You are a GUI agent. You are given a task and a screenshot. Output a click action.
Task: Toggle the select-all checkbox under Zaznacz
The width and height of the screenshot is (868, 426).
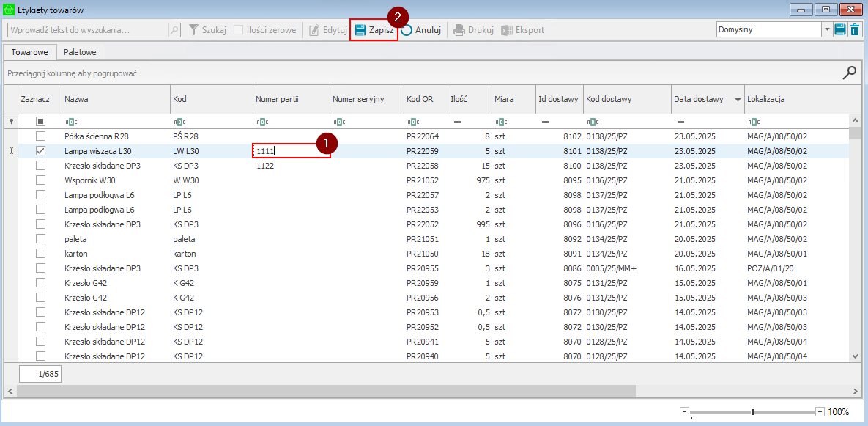point(41,122)
